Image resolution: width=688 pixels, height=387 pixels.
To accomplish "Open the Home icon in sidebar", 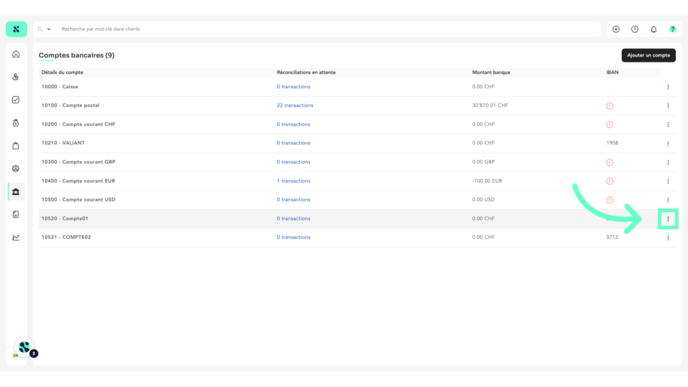I will (x=16, y=54).
